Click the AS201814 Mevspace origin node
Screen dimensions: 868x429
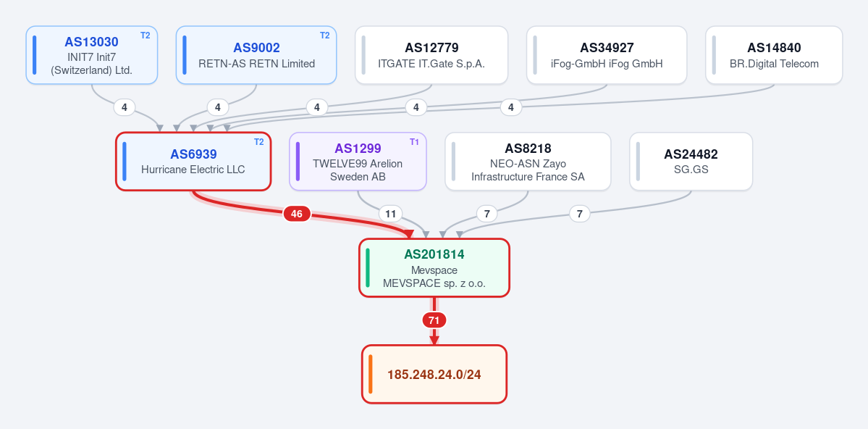pos(434,267)
